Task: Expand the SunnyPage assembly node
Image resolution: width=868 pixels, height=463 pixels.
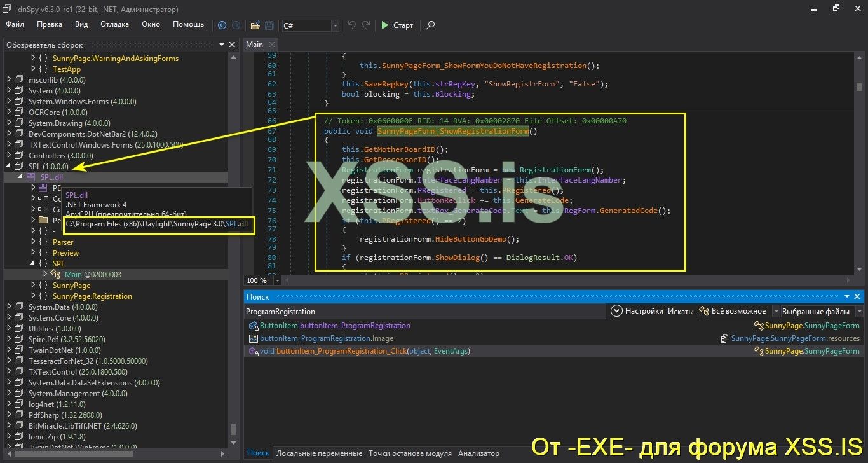Action: click(x=33, y=285)
